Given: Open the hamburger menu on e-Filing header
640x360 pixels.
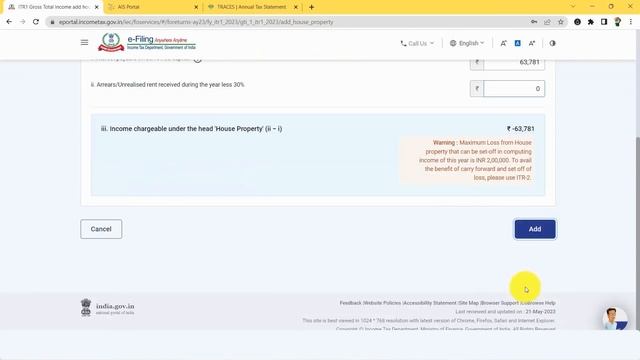Looking at the screenshot, I should [84, 42].
